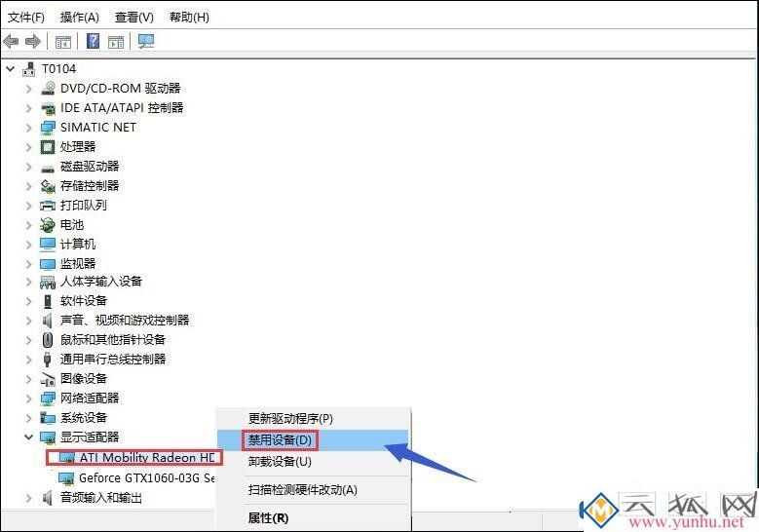Click the Geforce GTX1060 adapter icon

66,478
